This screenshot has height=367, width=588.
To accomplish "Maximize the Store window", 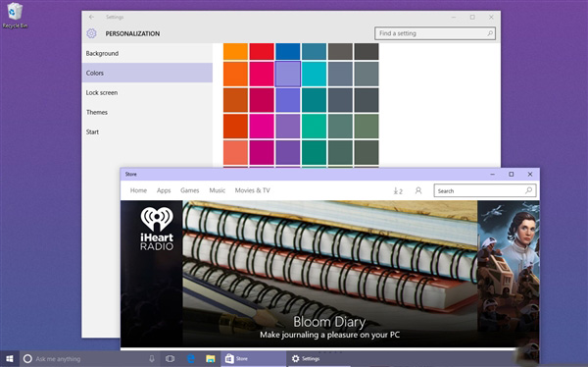I will (x=512, y=175).
